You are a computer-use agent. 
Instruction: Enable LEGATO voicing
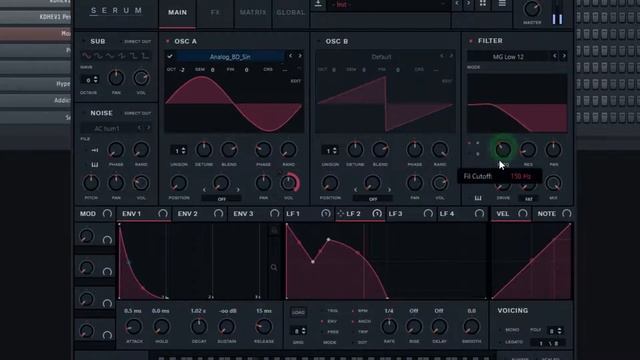[511, 342]
